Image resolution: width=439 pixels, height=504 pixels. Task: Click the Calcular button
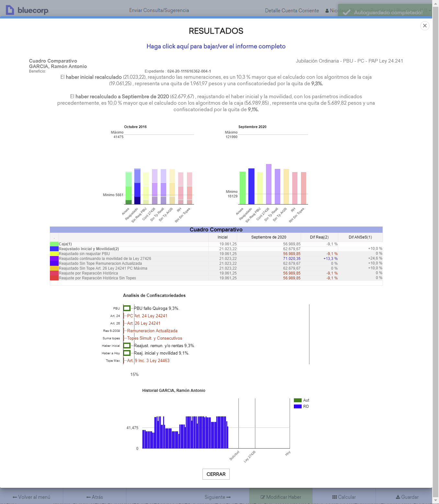click(344, 497)
